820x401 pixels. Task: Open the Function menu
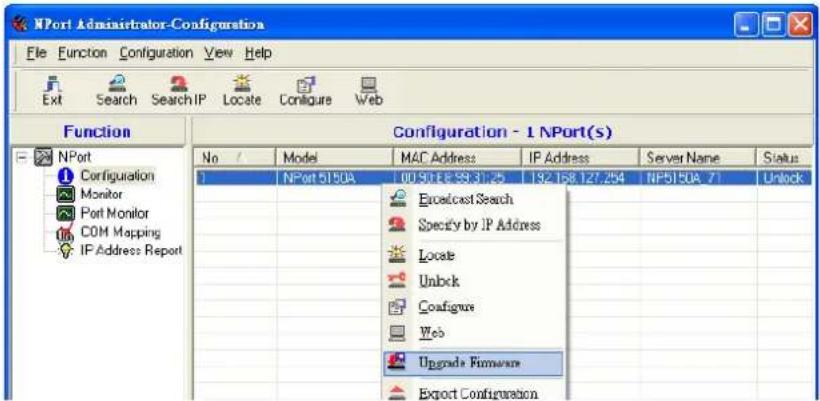[x=83, y=53]
